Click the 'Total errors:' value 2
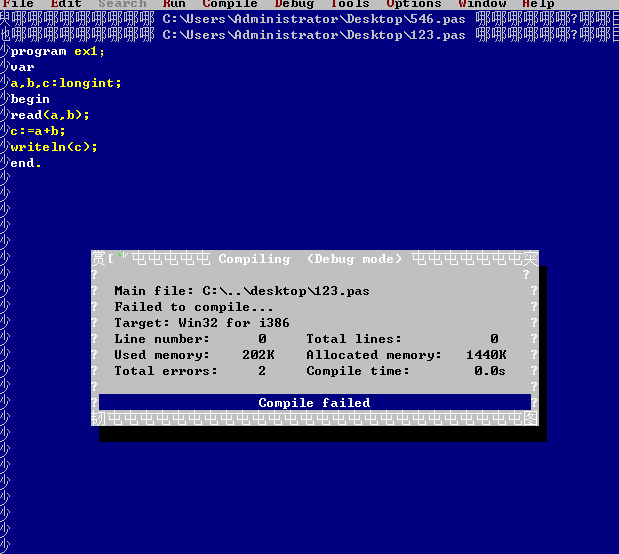Image resolution: width=619 pixels, height=554 pixels. (262, 371)
